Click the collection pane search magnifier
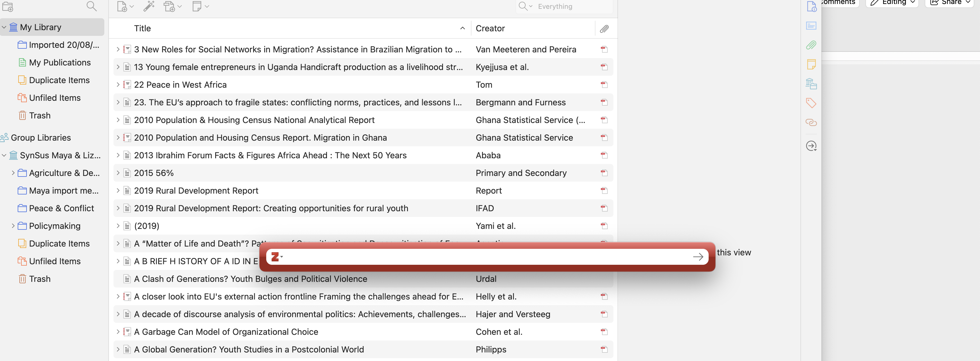980x361 pixels. 91,7
